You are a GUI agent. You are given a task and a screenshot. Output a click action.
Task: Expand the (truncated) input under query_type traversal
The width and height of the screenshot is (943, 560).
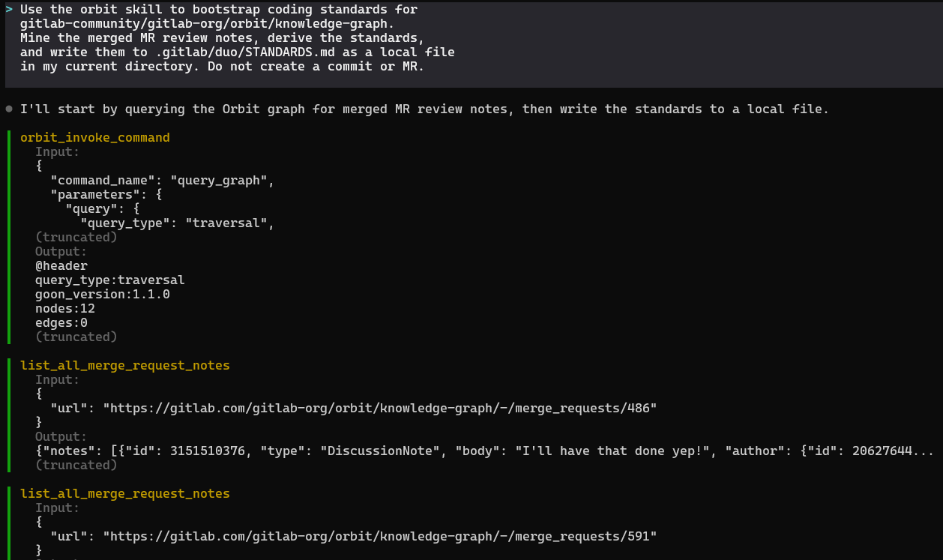[x=76, y=238]
